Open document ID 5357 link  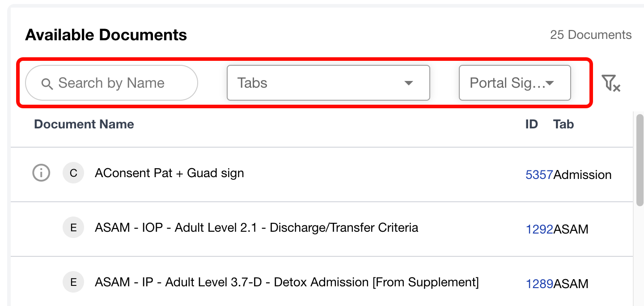coord(539,174)
